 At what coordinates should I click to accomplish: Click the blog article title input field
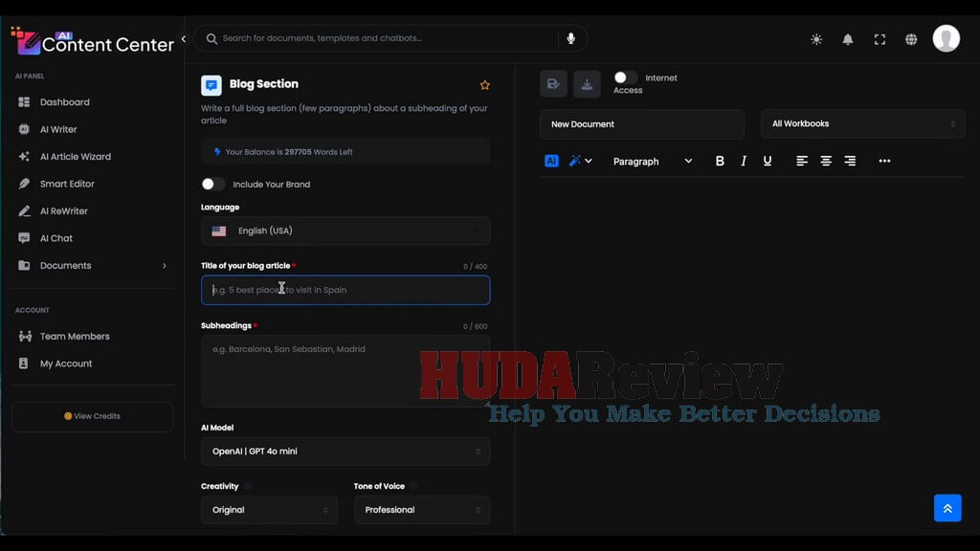(345, 290)
